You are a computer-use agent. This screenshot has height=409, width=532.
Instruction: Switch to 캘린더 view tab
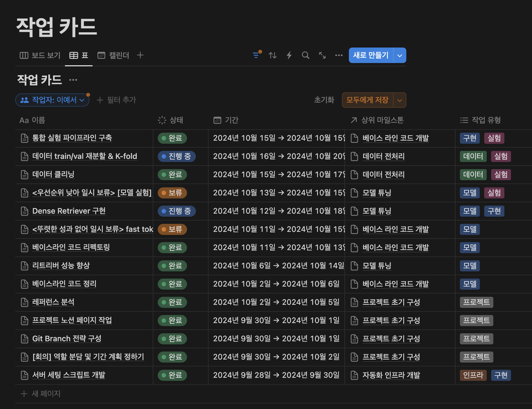click(114, 55)
